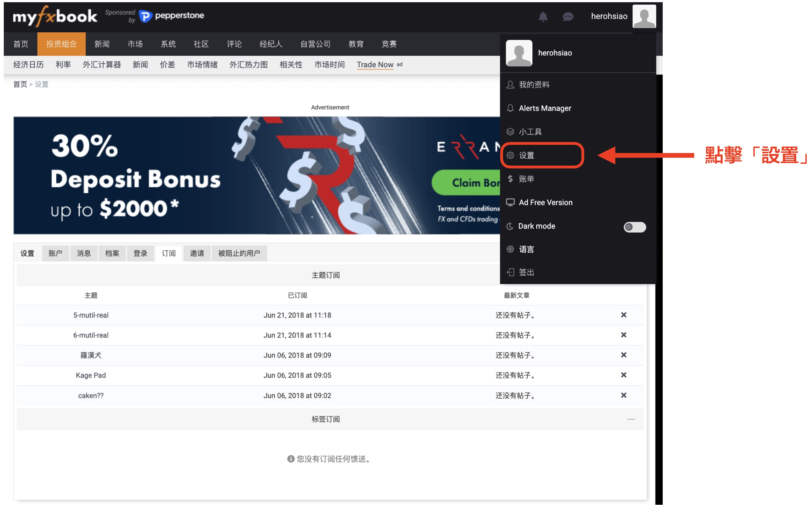Open 经纪人 navigation item
Screen dimensions: 812x505
[271, 44]
